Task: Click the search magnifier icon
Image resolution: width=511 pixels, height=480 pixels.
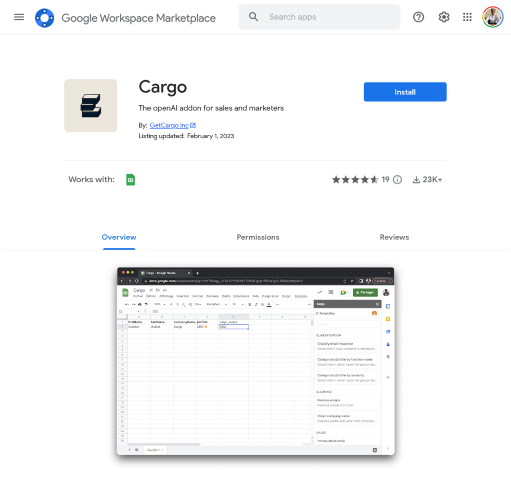Action: (x=253, y=17)
